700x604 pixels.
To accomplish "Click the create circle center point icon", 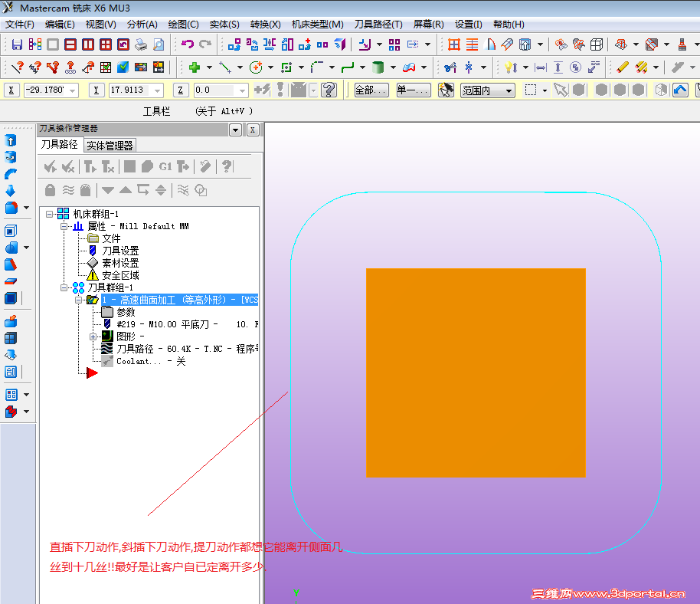I will coord(256,67).
